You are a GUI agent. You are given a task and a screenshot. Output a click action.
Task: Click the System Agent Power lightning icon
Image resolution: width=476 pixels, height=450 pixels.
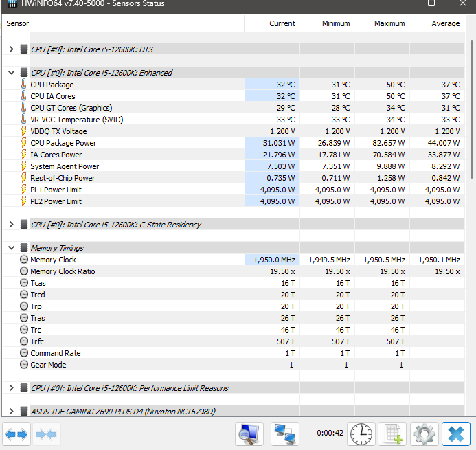tap(23, 166)
